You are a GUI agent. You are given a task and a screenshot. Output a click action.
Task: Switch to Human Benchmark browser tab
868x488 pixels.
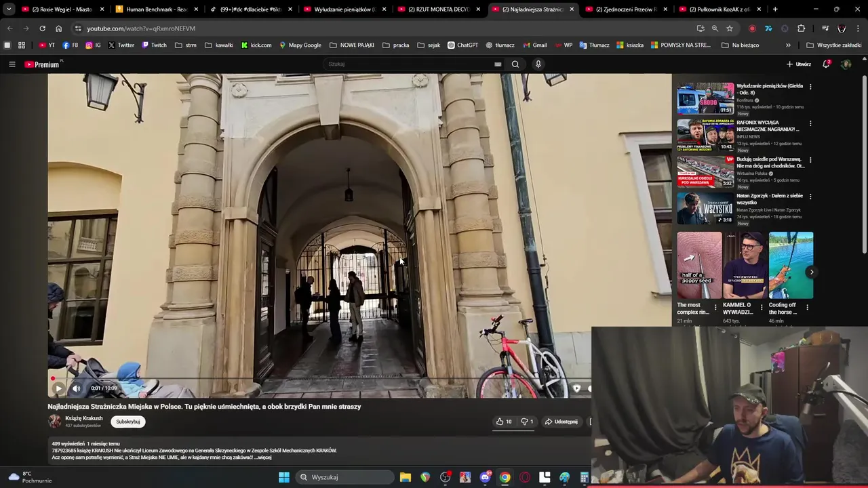point(156,9)
